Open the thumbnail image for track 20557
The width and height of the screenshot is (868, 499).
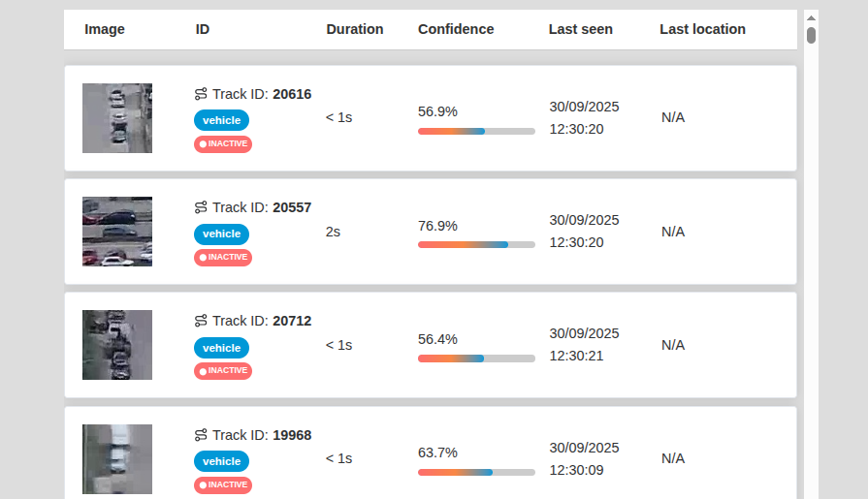(x=117, y=232)
